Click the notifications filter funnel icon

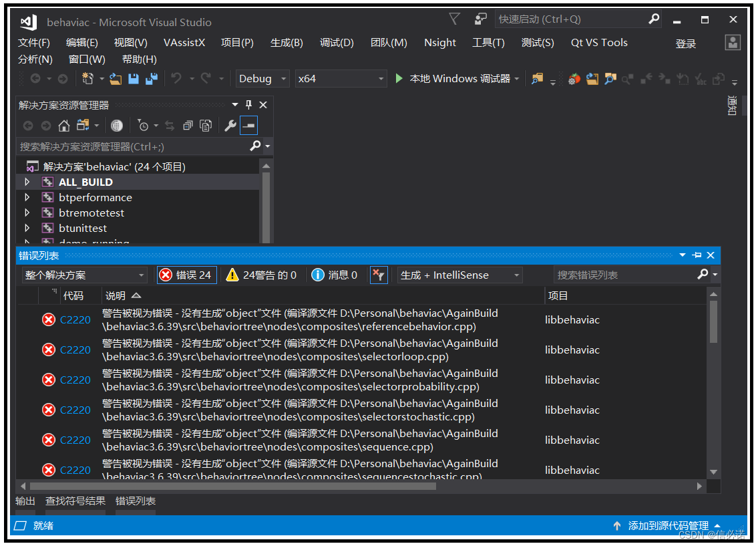coord(454,19)
